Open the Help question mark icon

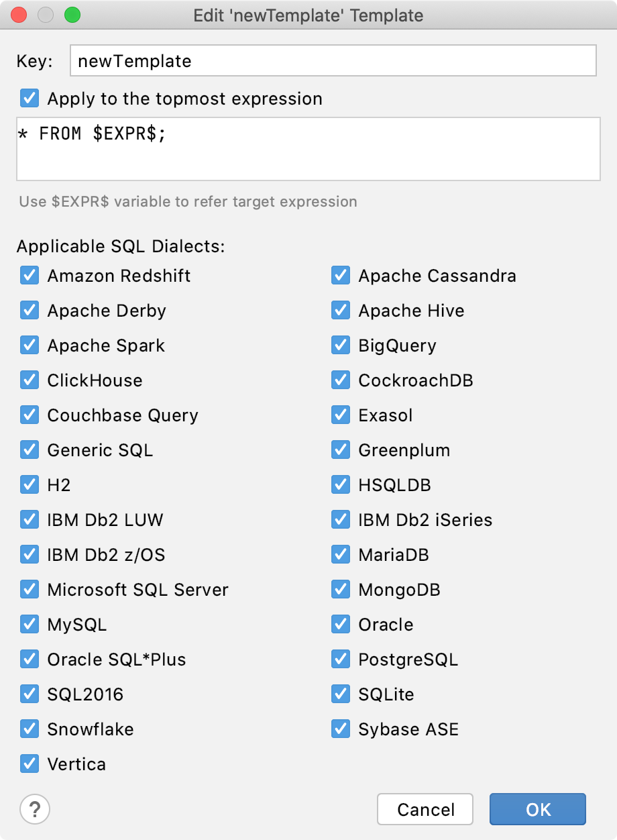click(x=34, y=809)
